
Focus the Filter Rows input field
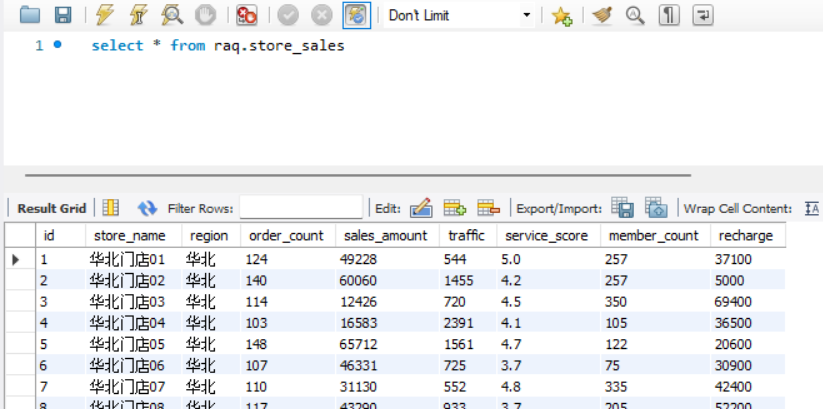pos(301,207)
